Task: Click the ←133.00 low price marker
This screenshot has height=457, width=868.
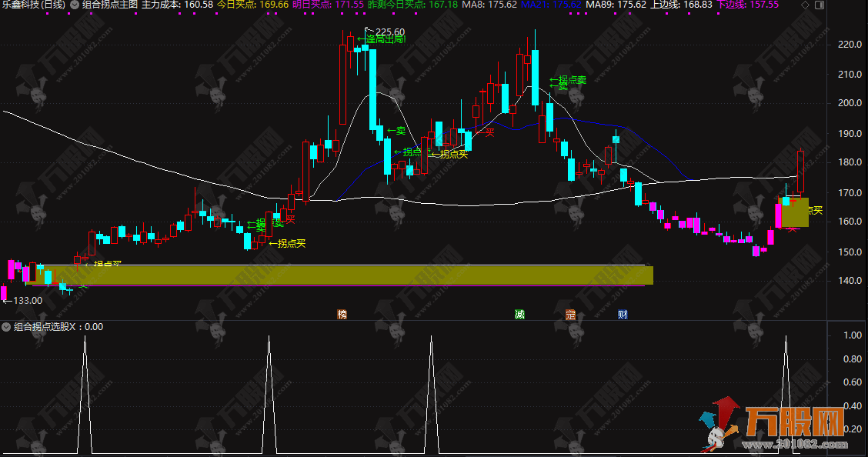Action: tap(22, 300)
